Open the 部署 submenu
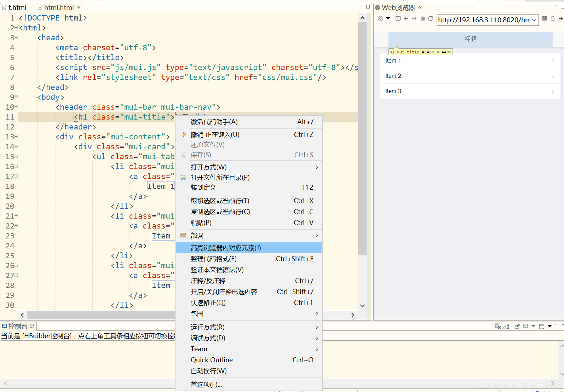 249,236
